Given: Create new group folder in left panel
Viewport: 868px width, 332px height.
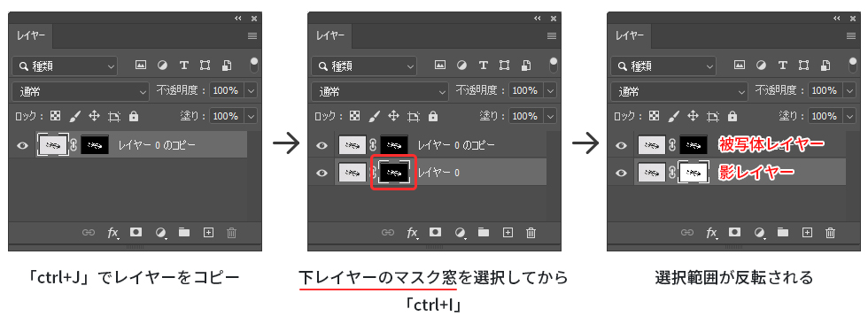Looking at the screenshot, I should 184,232.
